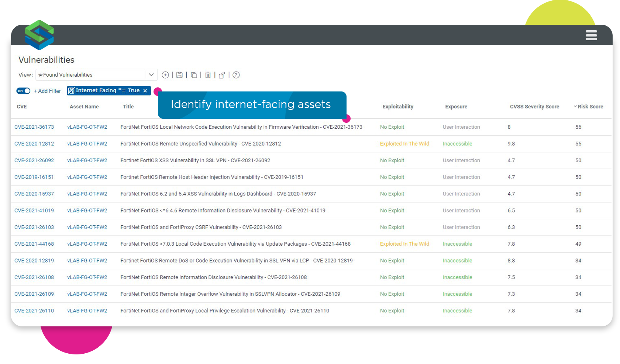Click the risk score 49 cell
620x364 pixels.
(578, 244)
